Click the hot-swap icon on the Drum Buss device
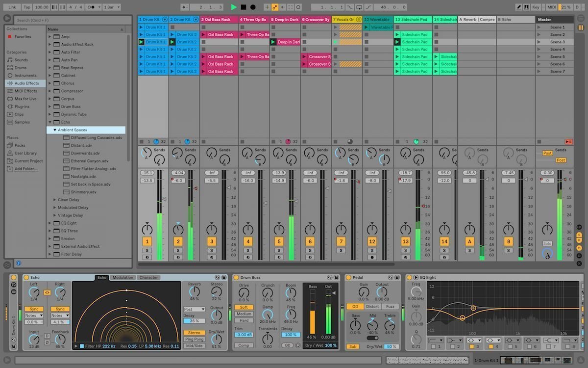The image size is (588, 368). click(329, 278)
